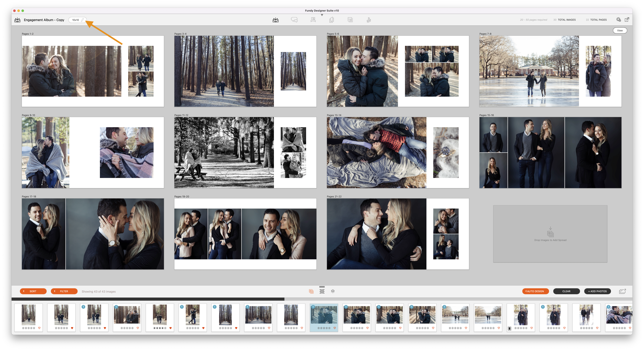Screen dimensions: 644x350
Task: Open the Gallery Designer speech-bubble icon
Action: point(294,20)
